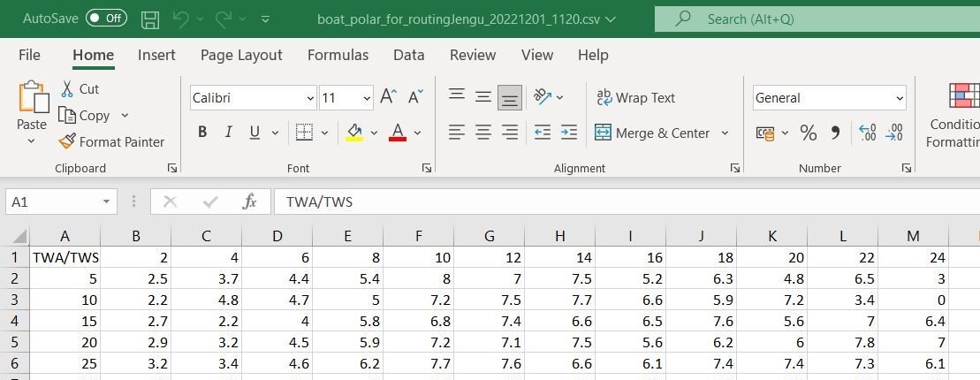Apply the yellow fill color
Image resolution: width=980 pixels, height=380 pixels.
click(x=354, y=133)
